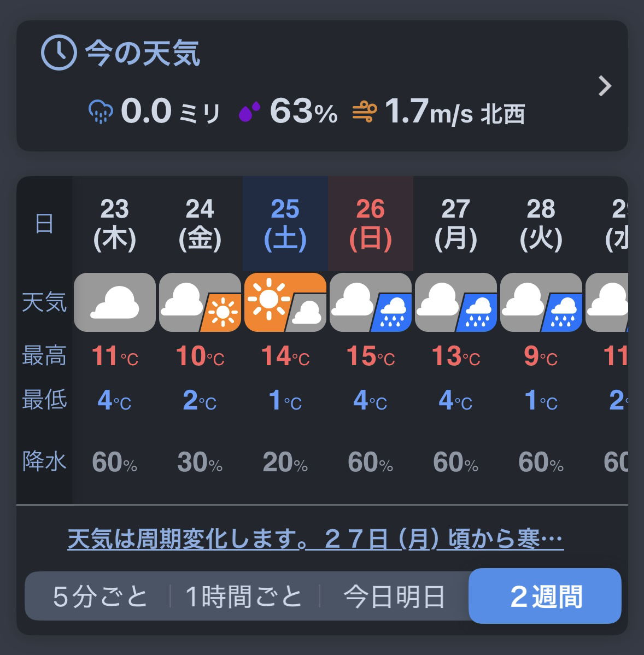Switch to the 5分ごと tab
The height and width of the screenshot is (655, 644).
point(100,596)
